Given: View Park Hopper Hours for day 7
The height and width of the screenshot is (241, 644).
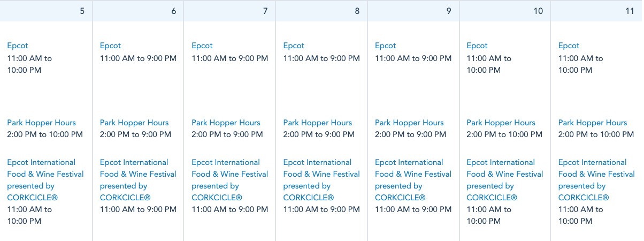Looking at the screenshot, I should click(226, 123).
